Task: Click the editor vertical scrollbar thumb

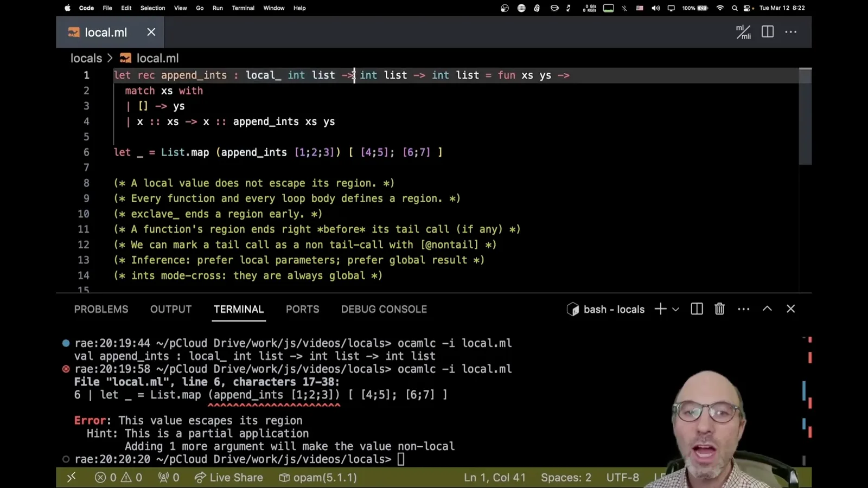Action: tap(805, 116)
